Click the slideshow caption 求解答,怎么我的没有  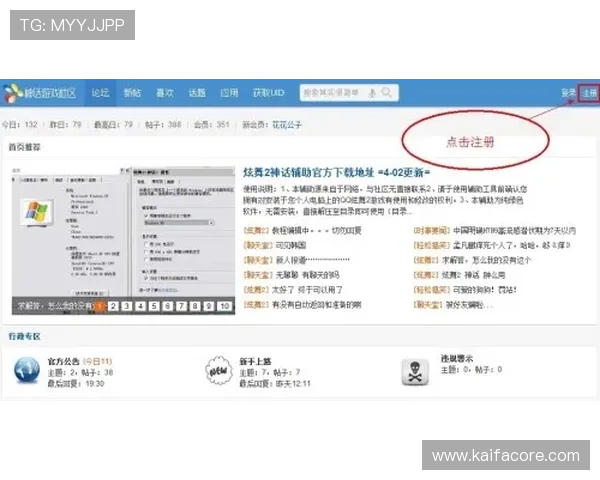coord(55,306)
